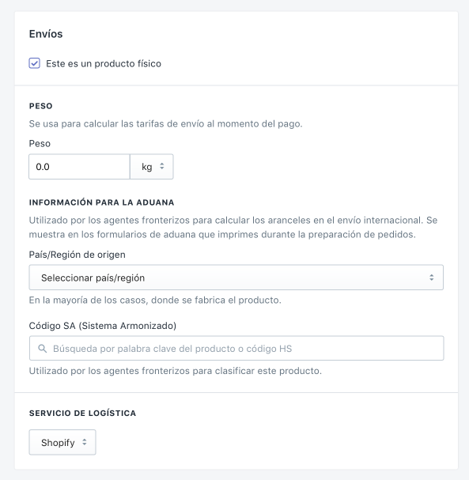
Task: Open the Shopify logistics service dropdown
Action: click(x=62, y=442)
